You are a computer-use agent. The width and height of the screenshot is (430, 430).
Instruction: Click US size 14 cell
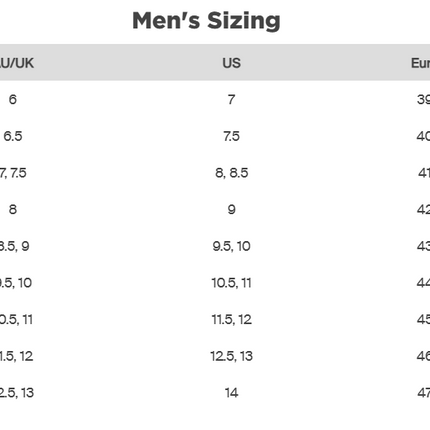pyautogui.click(x=231, y=393)
